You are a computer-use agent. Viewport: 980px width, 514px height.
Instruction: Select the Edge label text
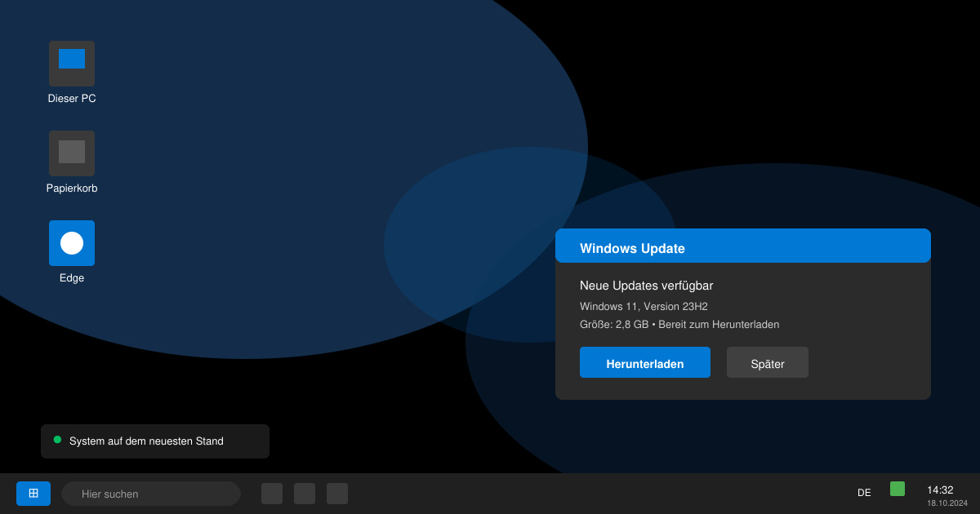tap(72, 278)
